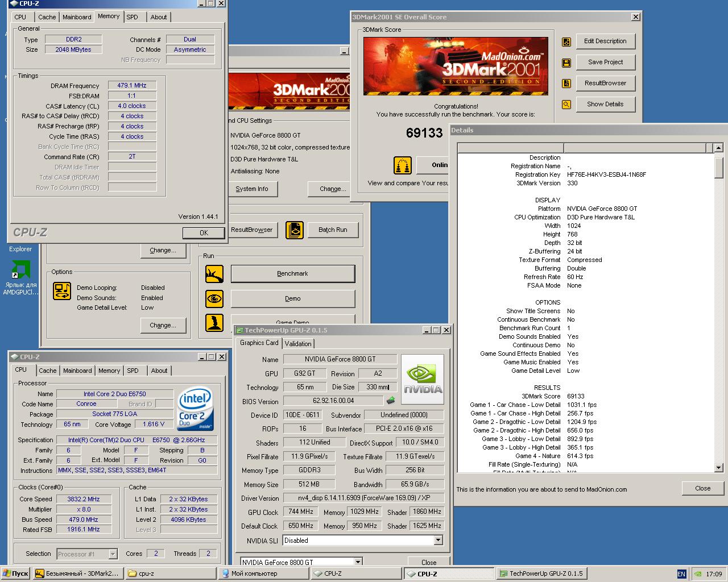
Task: Click the Batch Run button
Action: click(x=333, y=230)
